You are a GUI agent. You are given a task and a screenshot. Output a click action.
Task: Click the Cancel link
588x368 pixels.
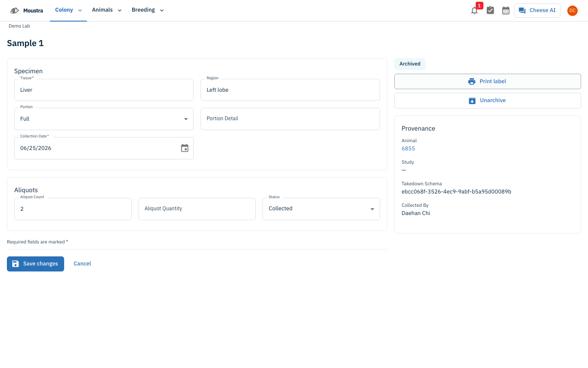[x=82, y=264]
